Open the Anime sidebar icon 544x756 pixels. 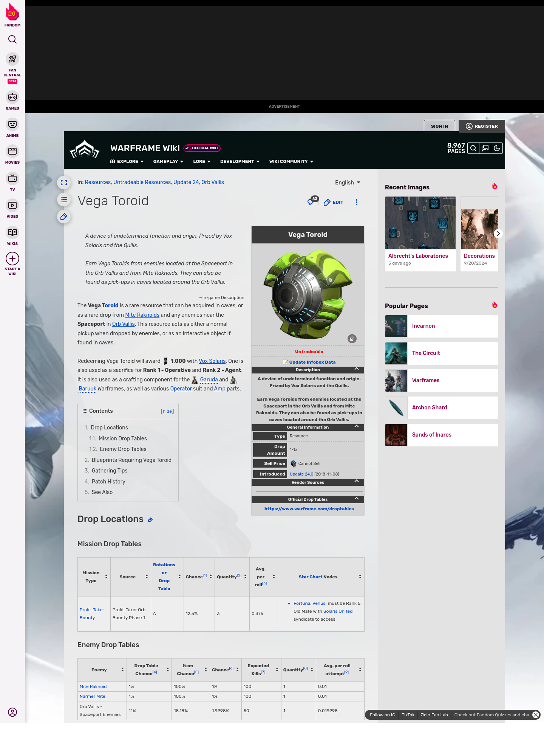(12, 124)
